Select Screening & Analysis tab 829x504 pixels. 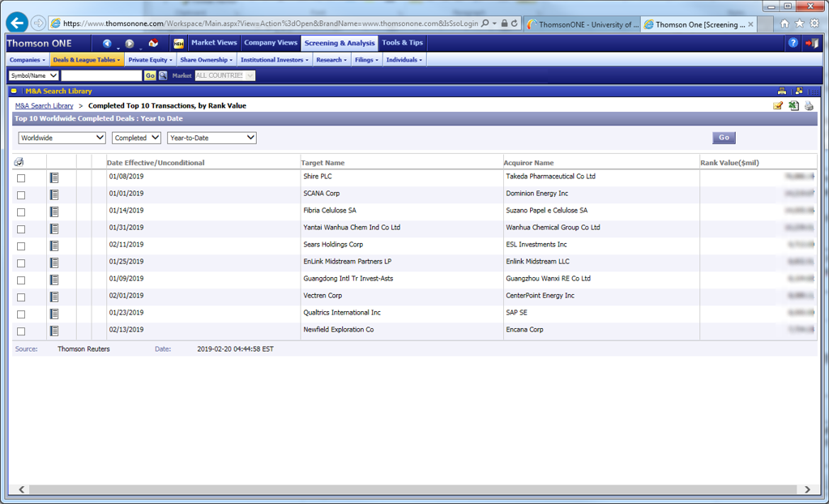click(340, 43)
